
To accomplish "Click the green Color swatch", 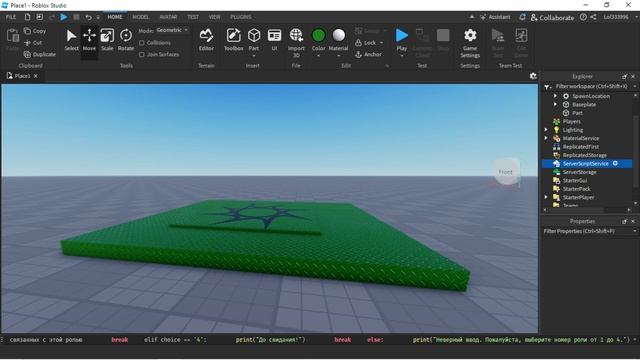I will 318,36.
